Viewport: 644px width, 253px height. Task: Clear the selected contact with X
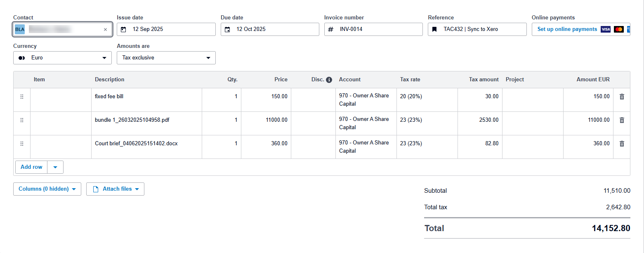click(105, 29)
